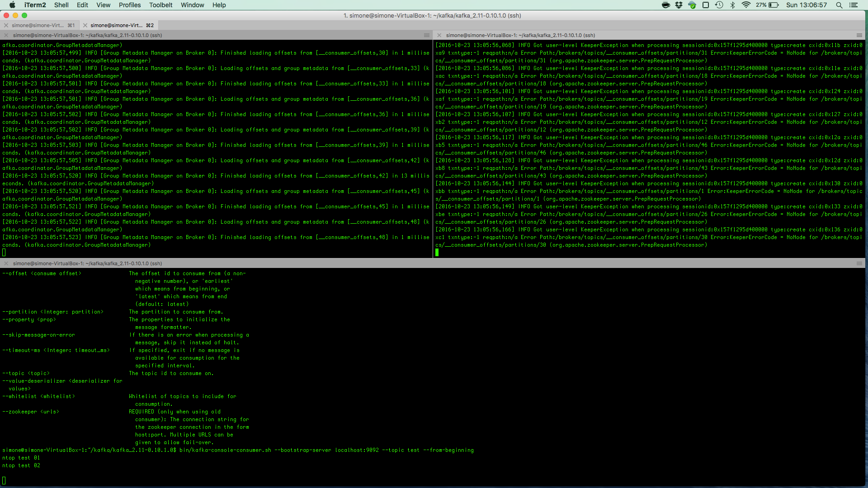Image resolution: width=868 pixels, height=488 pixels.
Task: Click the green cloud status icon
Action: 692,5
